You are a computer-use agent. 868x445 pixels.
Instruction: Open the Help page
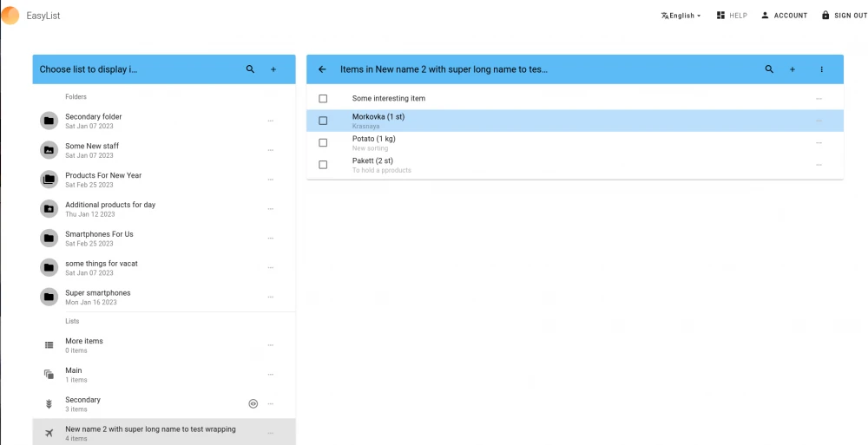732,16
